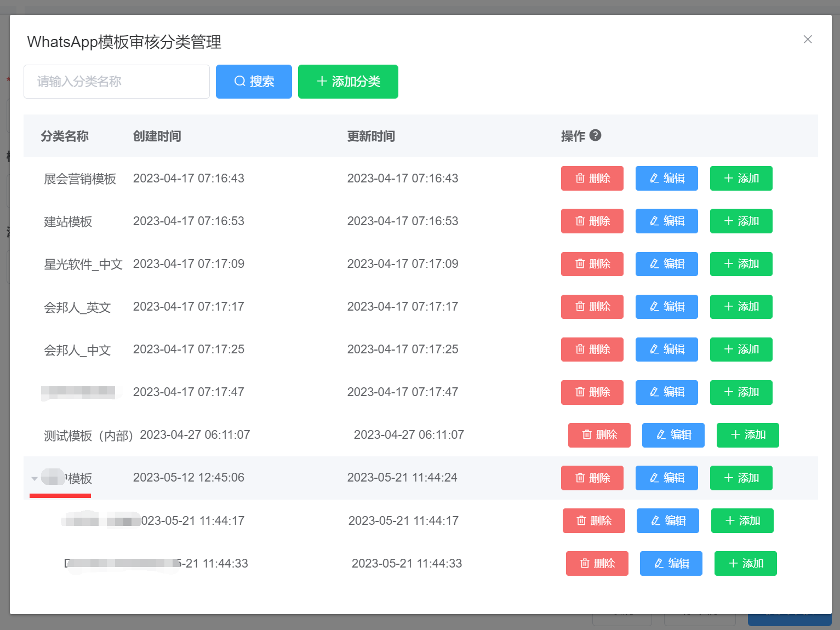This screenshot has height=630, width=840.
Task: Edit the row updated 2023-05-21 11:44:24
Action: 667,478
